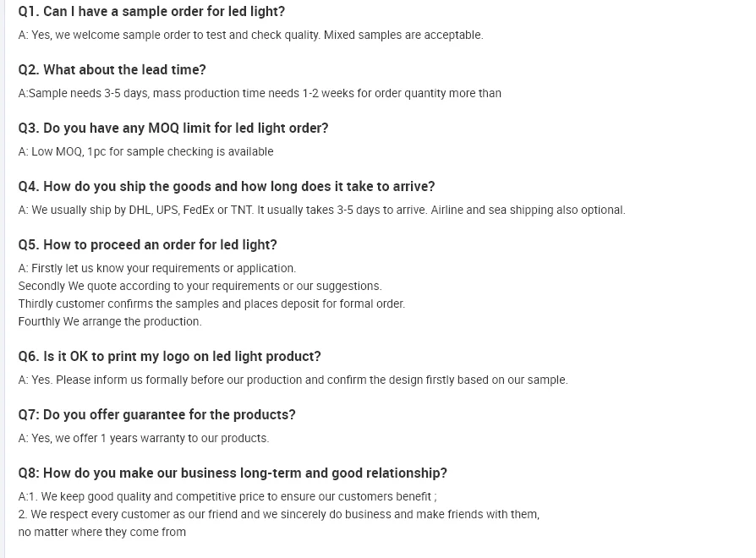Click the 'Firstly let us know' line
The height and width of the screenshot is (558, 756).
(157, 268)
